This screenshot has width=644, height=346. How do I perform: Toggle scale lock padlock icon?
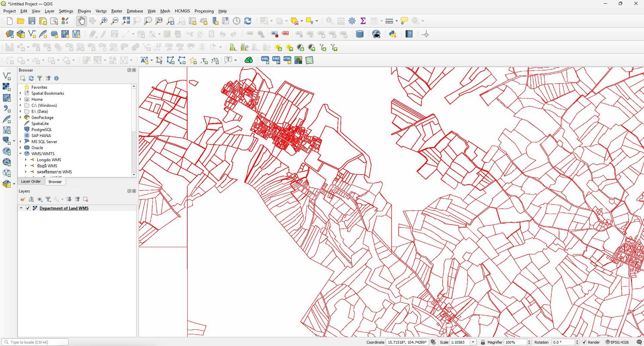(x=483, y=342)
